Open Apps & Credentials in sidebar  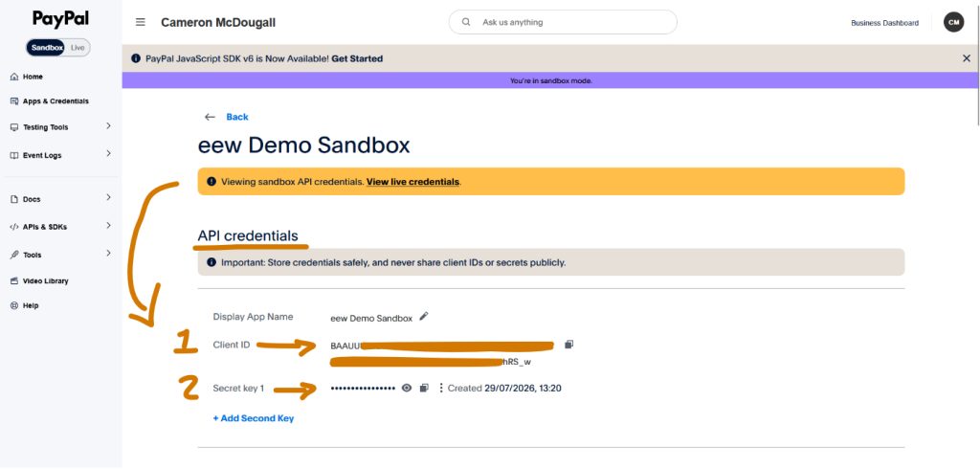pos(50,101)
